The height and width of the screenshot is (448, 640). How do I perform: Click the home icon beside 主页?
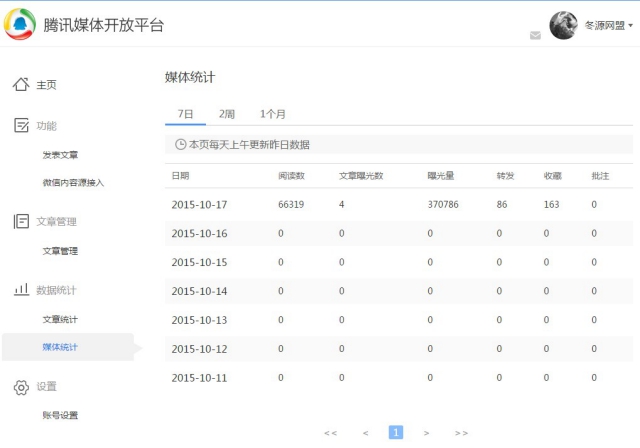point(21,85)
